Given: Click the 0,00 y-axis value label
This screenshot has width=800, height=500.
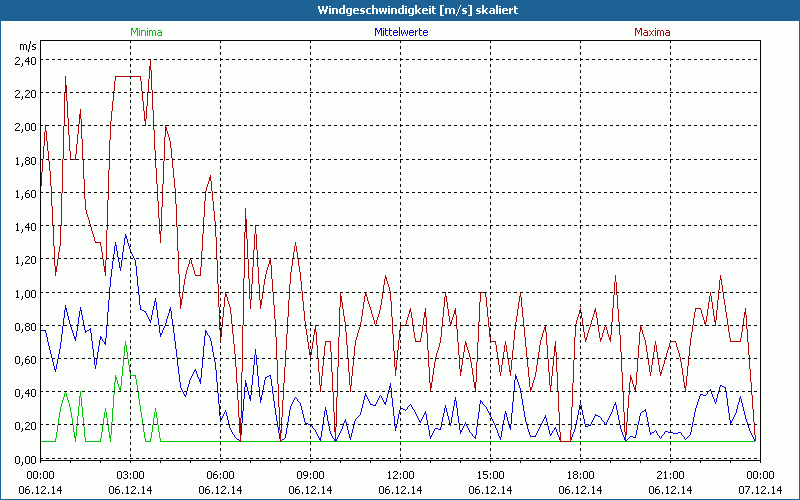Looking at the screenshot, I should [25, 459].
